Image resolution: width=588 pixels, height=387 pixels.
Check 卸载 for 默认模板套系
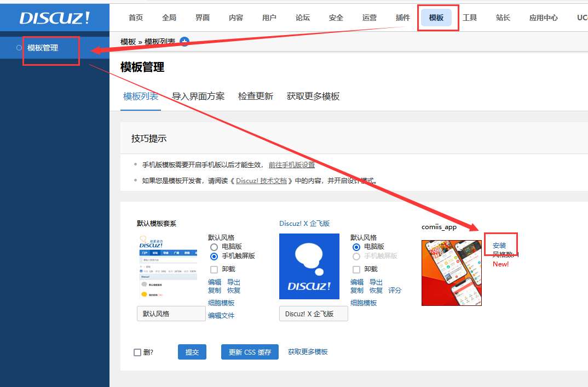click(214, 270)
